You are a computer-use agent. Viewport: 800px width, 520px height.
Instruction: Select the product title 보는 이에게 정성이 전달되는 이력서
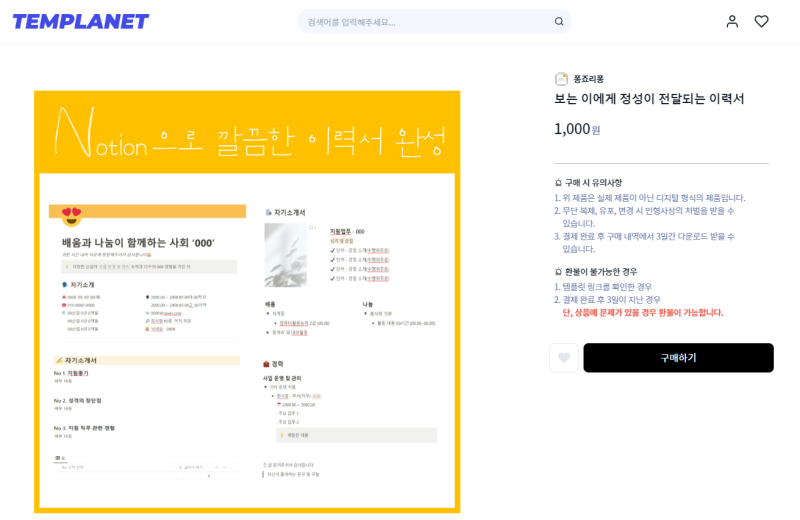[x=649, y=98]
